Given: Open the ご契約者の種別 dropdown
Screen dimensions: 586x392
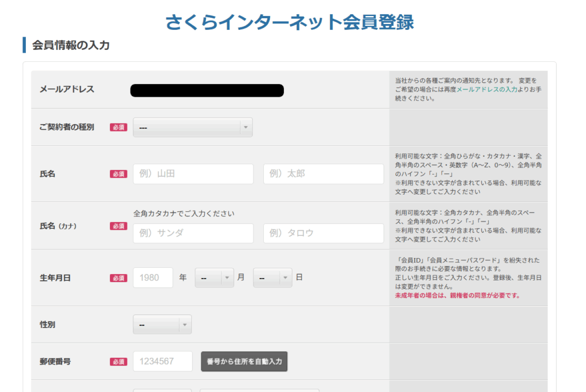Looking at the screenshot, I should pos(192,128).
